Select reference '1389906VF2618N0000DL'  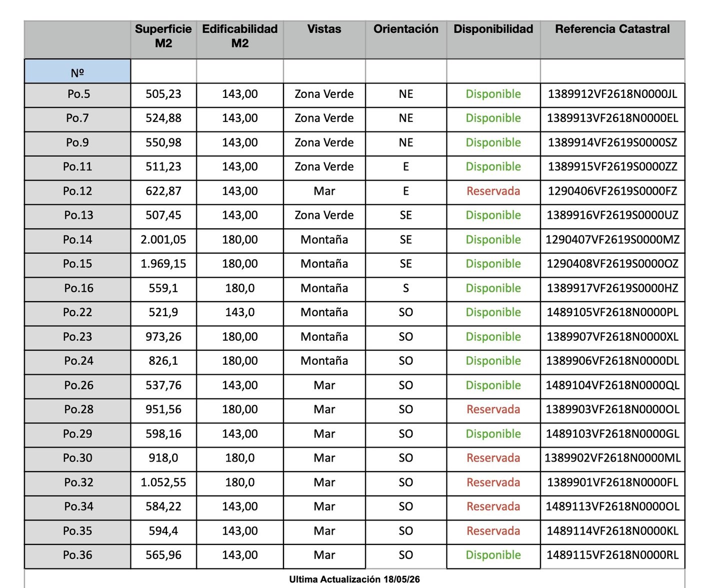(612, 360)
